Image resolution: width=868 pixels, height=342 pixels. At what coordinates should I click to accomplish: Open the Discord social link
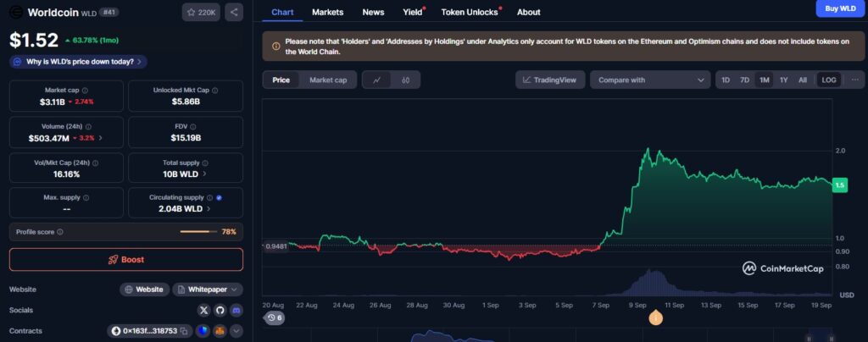coord(236,310)
